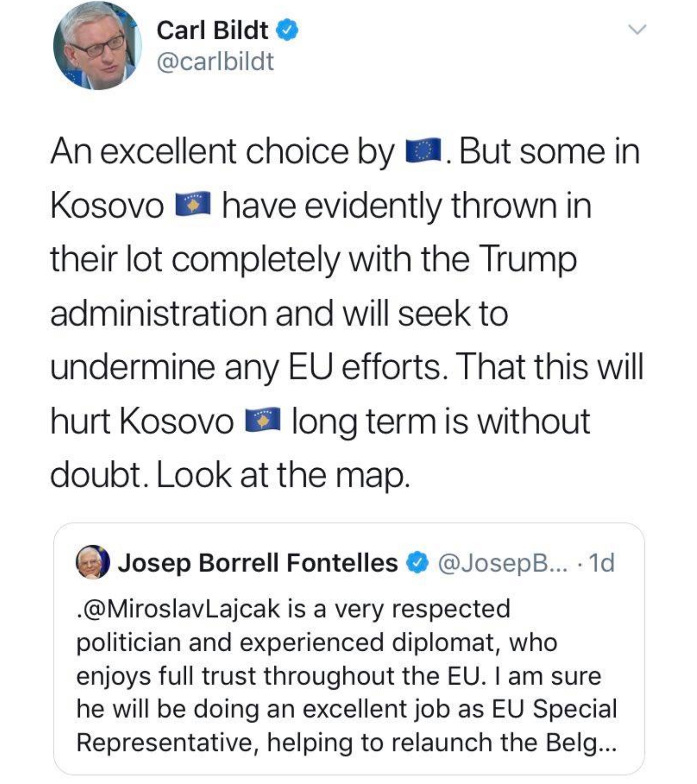
Task: Open the @carlbildt handle
Action: tap(215, 62)
